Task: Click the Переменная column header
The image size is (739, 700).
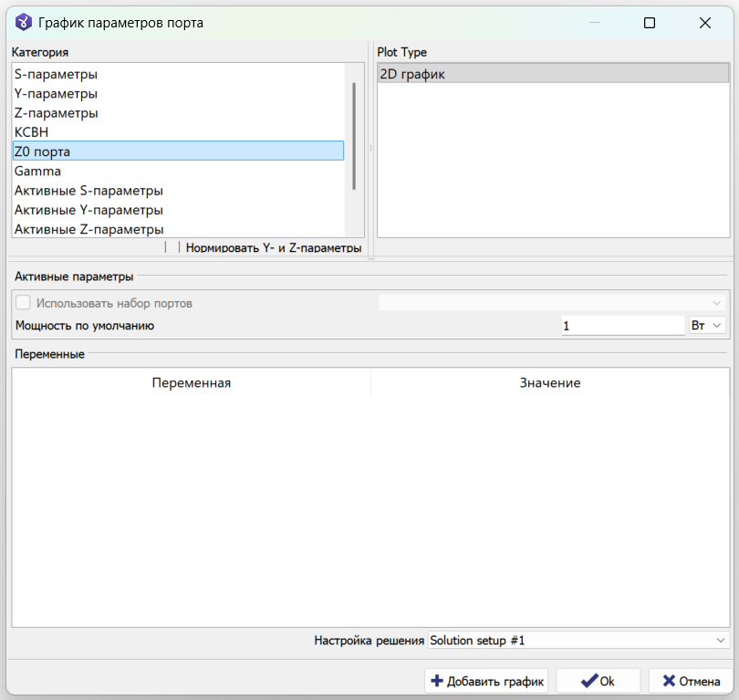Action: coord(192,382)
